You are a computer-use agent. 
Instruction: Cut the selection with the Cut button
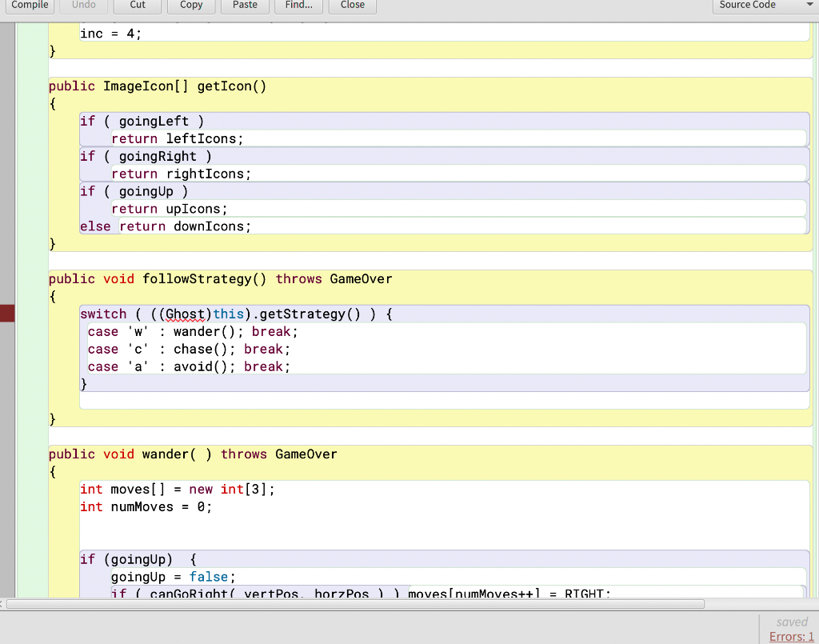(x=138, y=6)
